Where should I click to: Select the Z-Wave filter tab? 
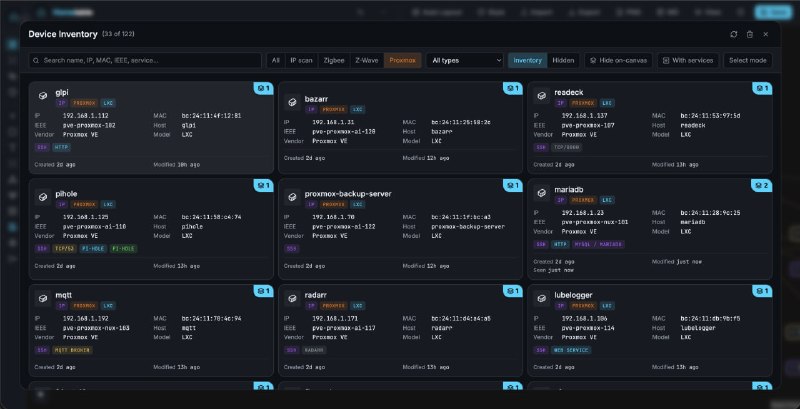[x=367, y=60]
